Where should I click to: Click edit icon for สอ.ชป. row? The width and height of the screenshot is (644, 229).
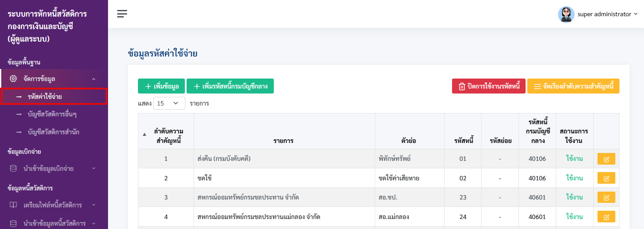tap(606, 197)
